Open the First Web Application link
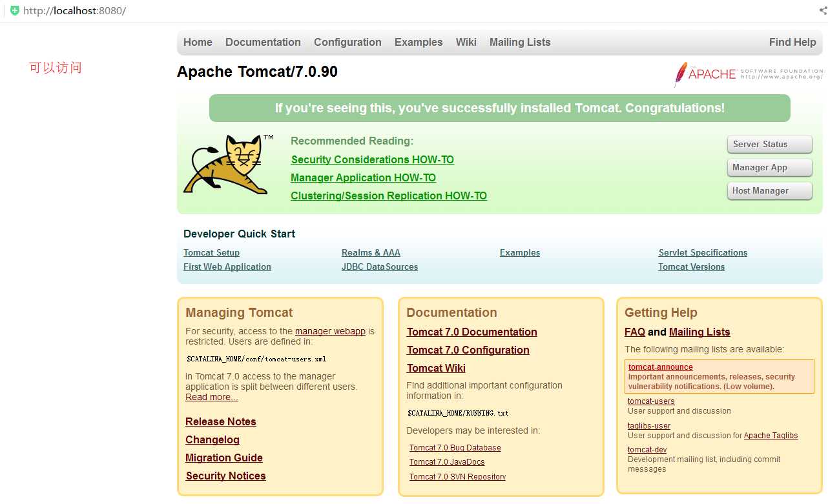The width and height of the screenshot is (828, 504). pyautogui.click(x=227, y=267)
